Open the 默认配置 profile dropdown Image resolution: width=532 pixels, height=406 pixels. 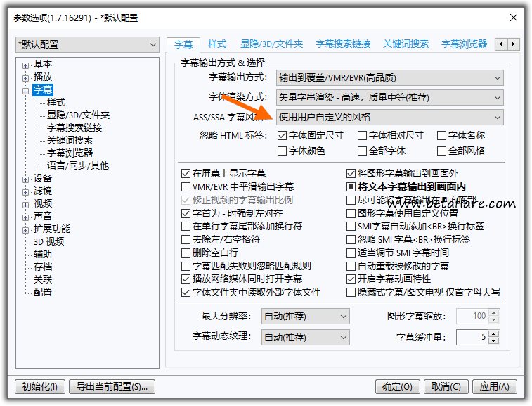point(88,45)
